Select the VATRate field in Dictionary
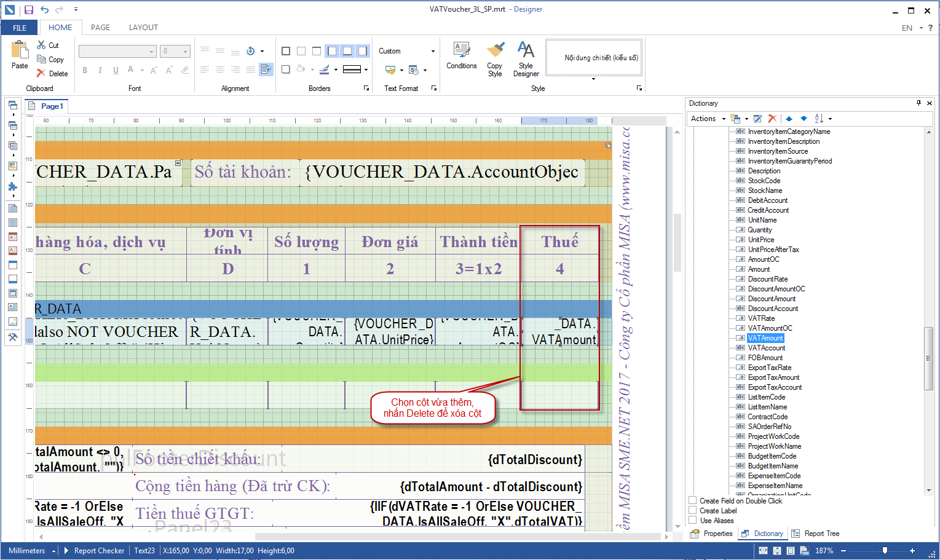This screenshot has width=940, height=560. click(x=761, y=318)
